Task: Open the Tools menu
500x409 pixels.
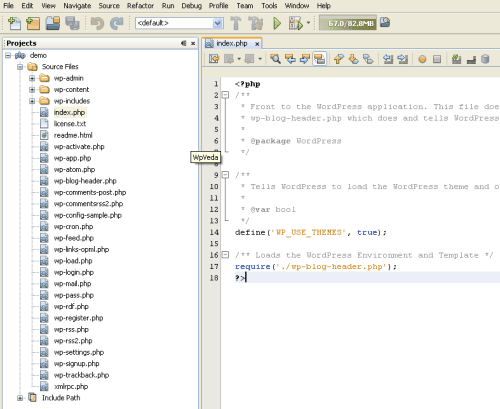Action: point(269,6)
